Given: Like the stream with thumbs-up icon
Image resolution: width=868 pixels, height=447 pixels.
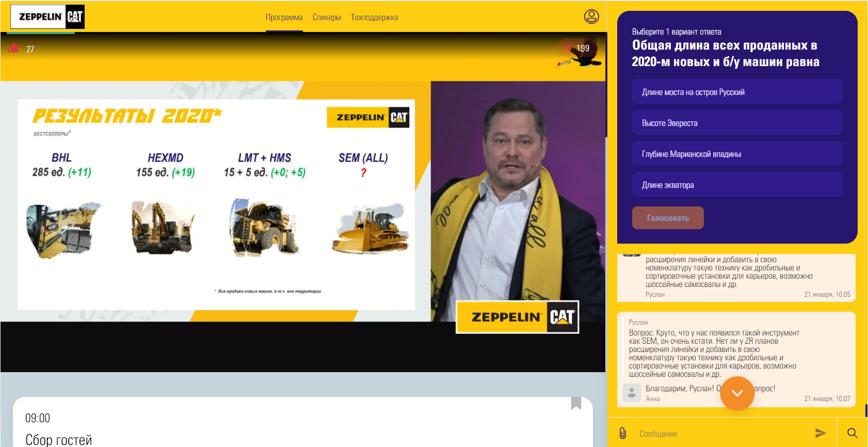Looking at the screenshot, I should [13, 48].
